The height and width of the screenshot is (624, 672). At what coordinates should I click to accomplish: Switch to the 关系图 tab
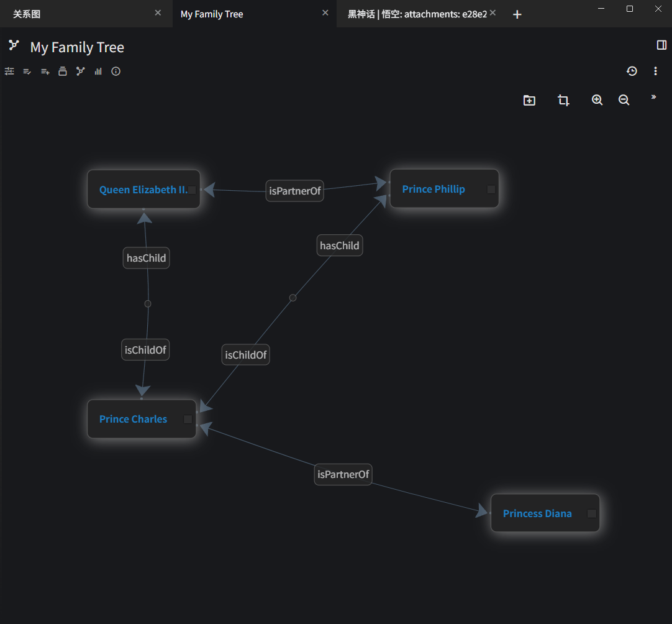pyautogui.click(x=27, y=14)
